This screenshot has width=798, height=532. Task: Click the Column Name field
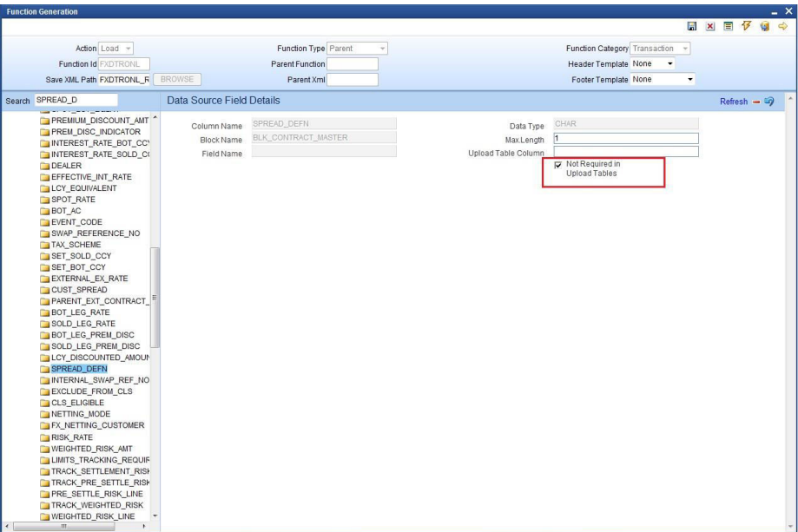324,123
